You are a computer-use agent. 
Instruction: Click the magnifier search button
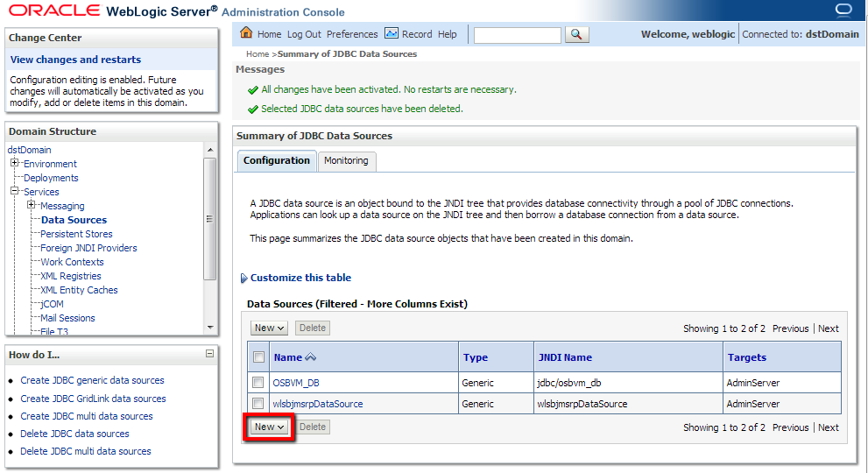tap(576, 34)
